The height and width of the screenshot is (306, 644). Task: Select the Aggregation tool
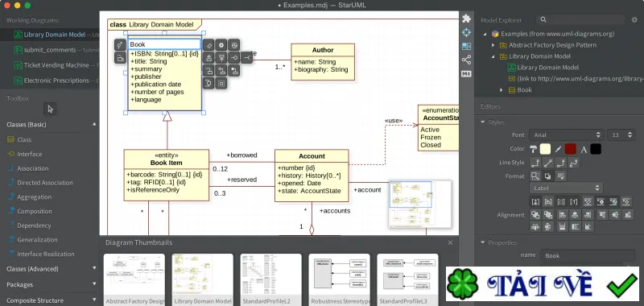(34, 197)
